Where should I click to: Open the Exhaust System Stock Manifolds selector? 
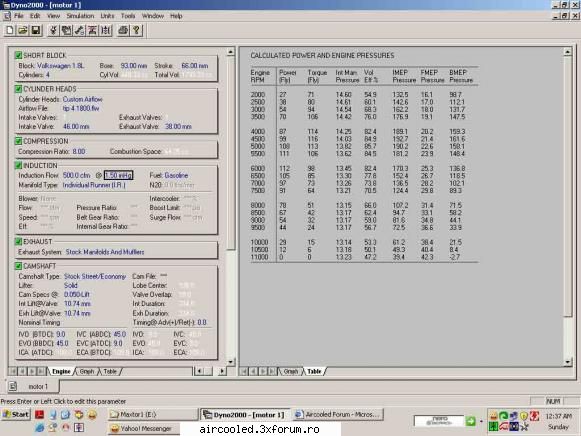(x=105, y=252)
